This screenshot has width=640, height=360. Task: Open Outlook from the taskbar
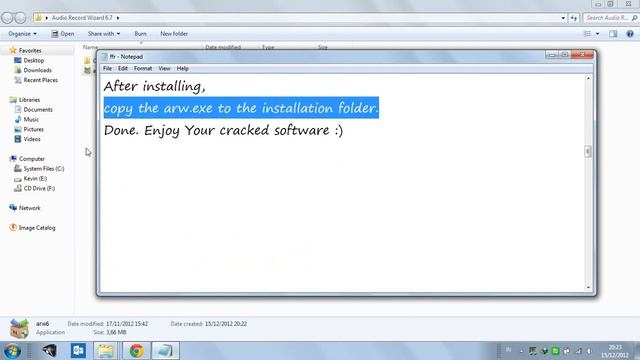(x=78, y=351)
